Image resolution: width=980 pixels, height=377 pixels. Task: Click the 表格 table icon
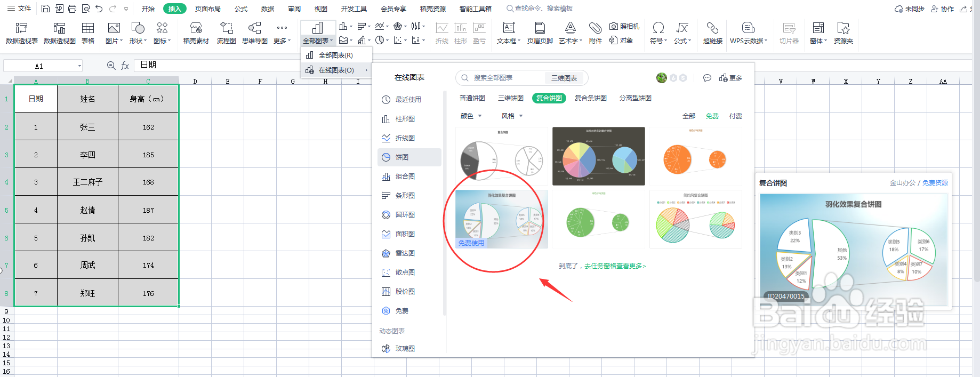[x=88, y=33]
